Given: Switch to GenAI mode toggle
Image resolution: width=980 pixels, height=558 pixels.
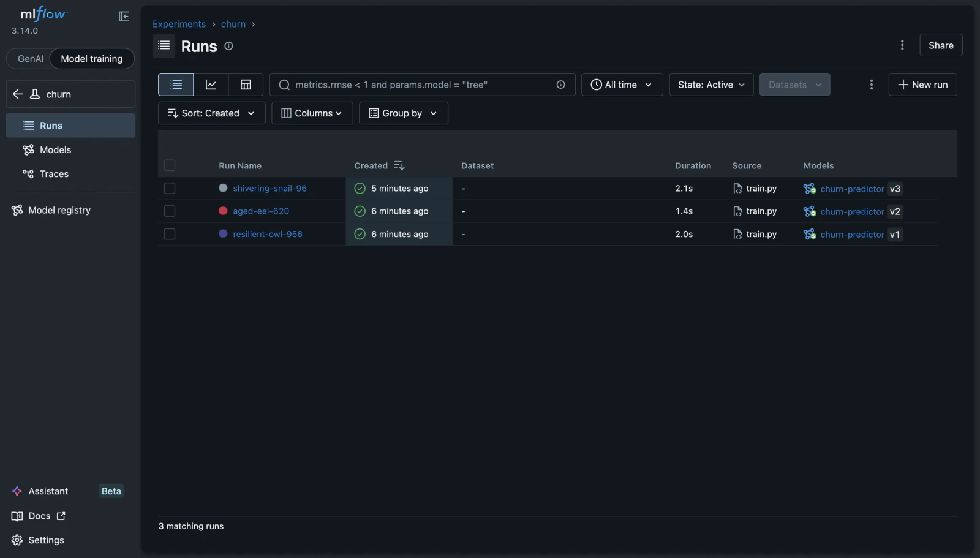Looking at the screenshot, I should 31,59.
